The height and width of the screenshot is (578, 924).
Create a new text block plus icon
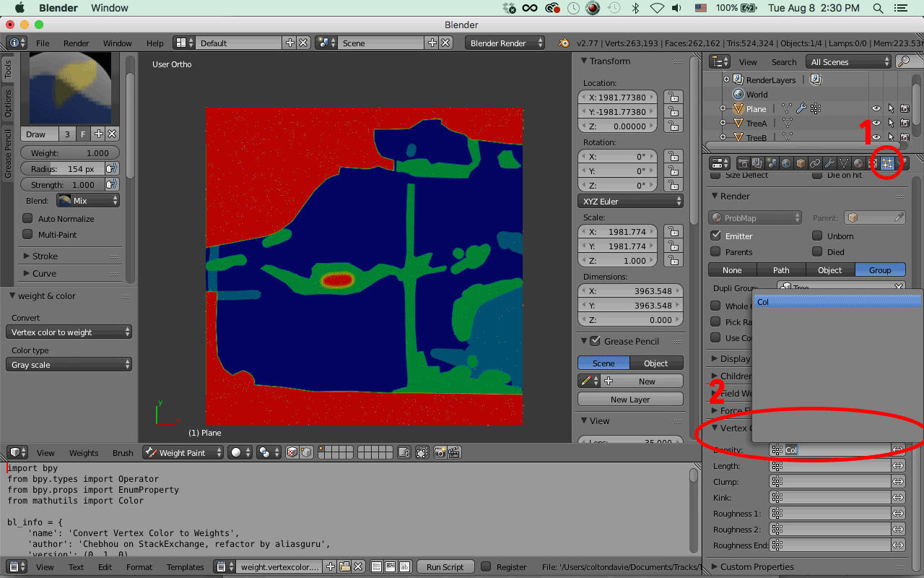pos(331,567)
